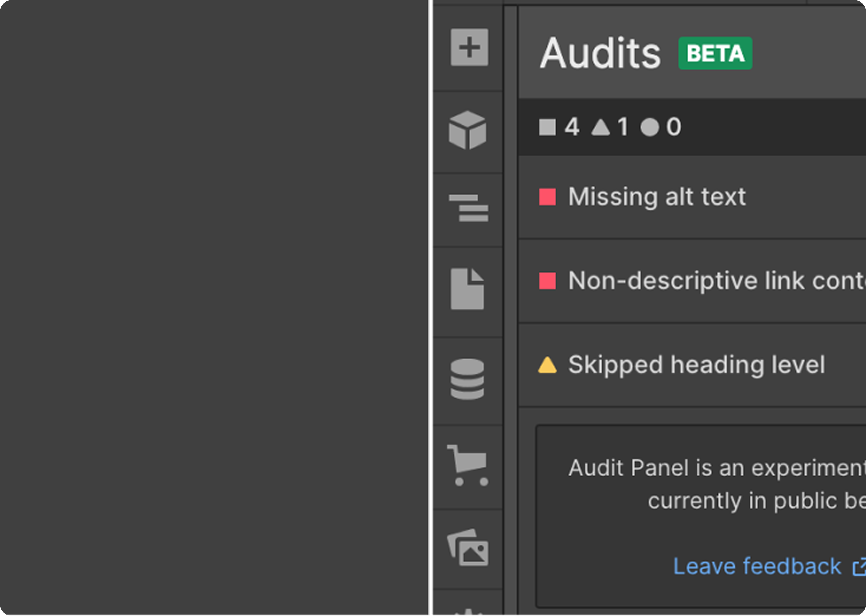Open the Assets images panel

click(x=467, y=547)
